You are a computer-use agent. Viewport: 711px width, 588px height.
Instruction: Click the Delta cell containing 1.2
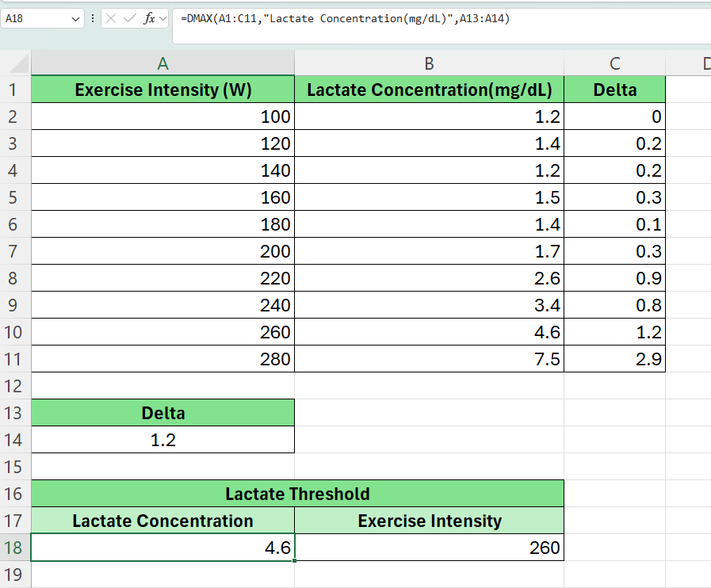pyautogui.click(x=162, y=440)
